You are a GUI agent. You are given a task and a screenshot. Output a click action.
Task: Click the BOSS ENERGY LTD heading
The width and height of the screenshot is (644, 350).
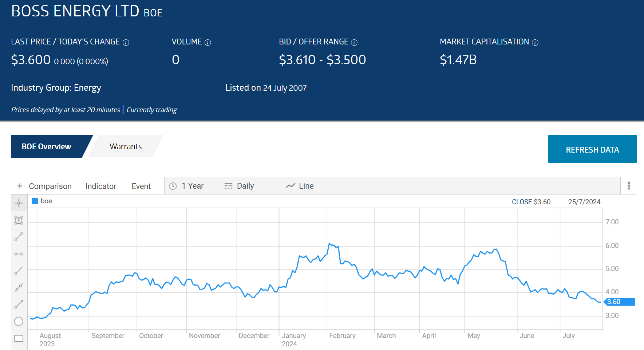[75, 11]
